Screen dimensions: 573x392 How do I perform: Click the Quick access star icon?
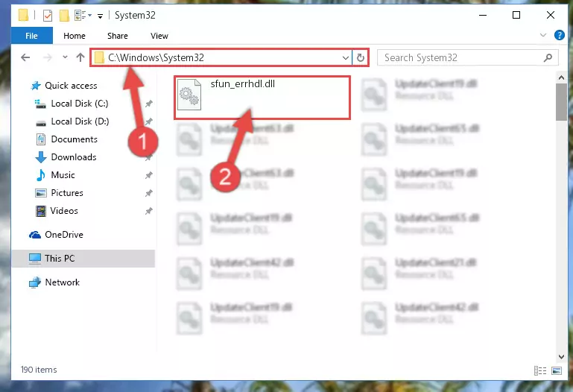tap(36, 86)
